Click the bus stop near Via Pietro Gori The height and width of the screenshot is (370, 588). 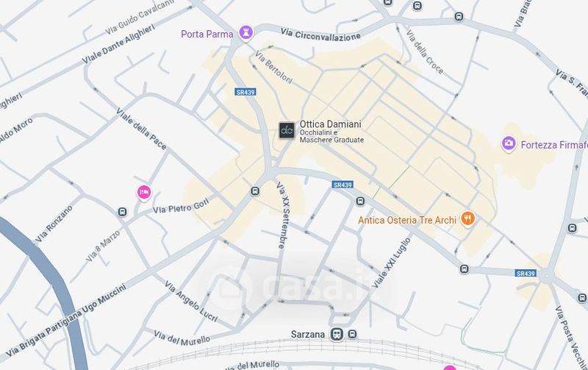point(255,191)
